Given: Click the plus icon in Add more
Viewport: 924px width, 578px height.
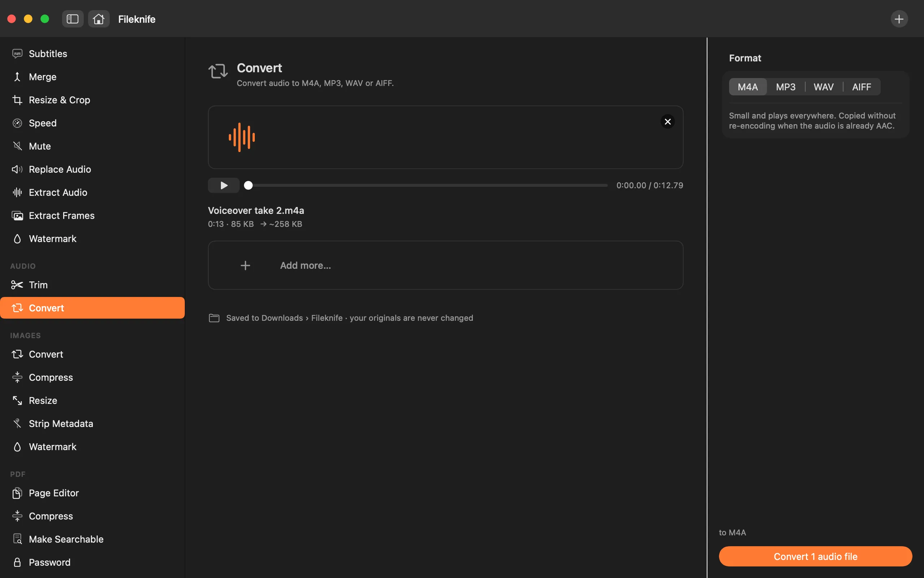Looking at the screenshot, I should coord(245,265).
